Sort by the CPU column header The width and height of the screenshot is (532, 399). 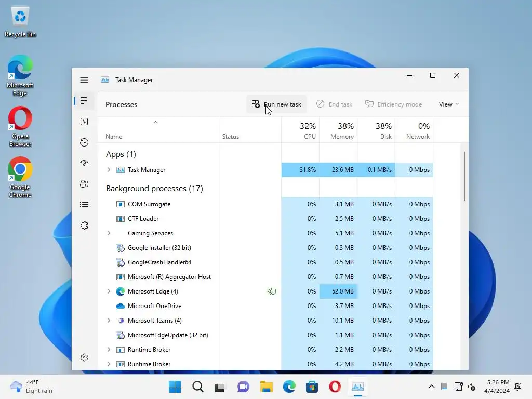300,131
